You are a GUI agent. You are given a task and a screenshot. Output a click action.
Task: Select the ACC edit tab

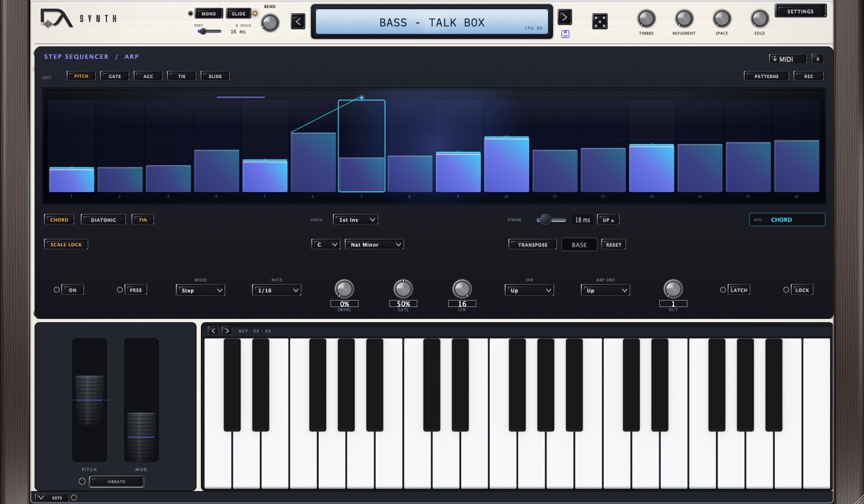click(148, 76)
